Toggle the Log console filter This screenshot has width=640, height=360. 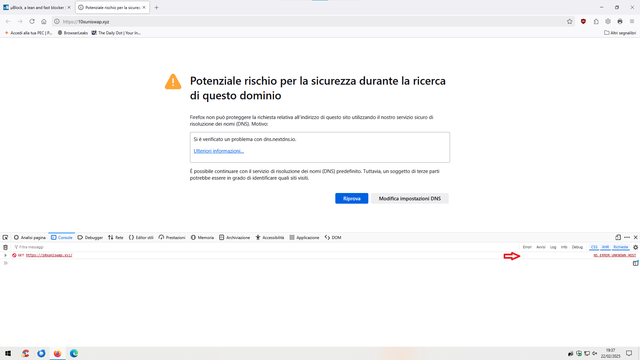tap(553, 247)
